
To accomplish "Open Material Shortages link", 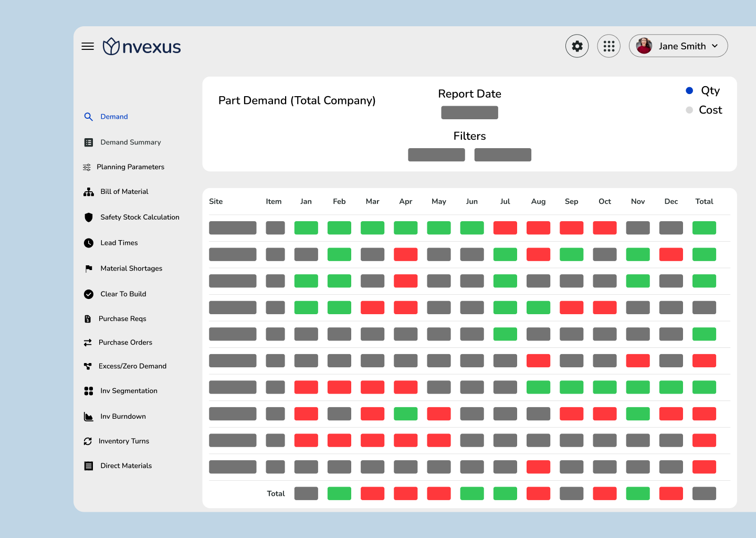I will point(131,268).
